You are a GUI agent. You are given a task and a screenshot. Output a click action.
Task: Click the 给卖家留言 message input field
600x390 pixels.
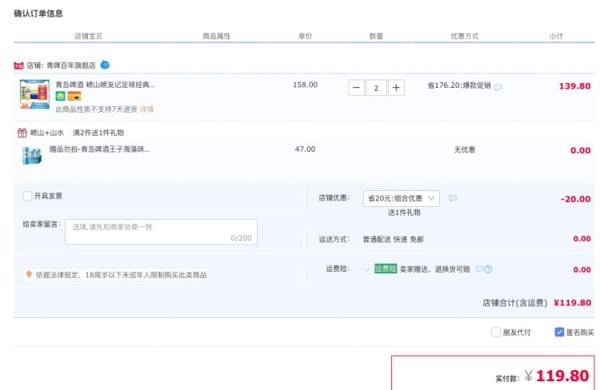[x=161, y=232]
